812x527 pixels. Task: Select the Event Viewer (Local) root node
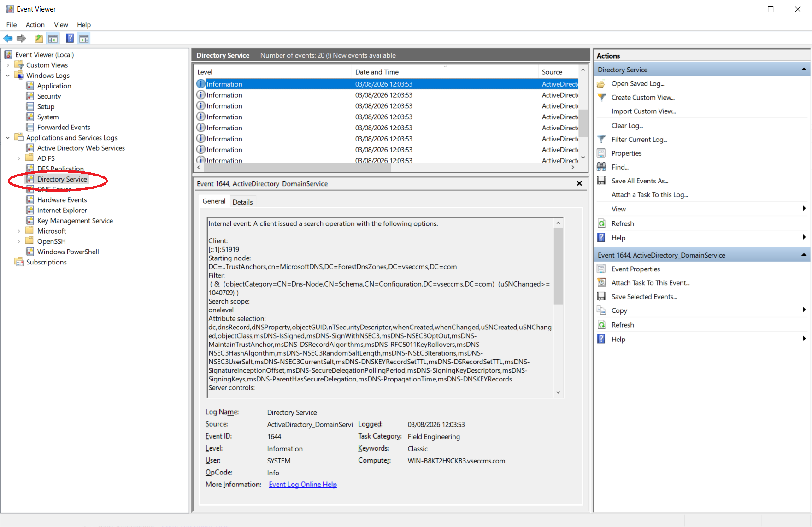click(45, 55)
